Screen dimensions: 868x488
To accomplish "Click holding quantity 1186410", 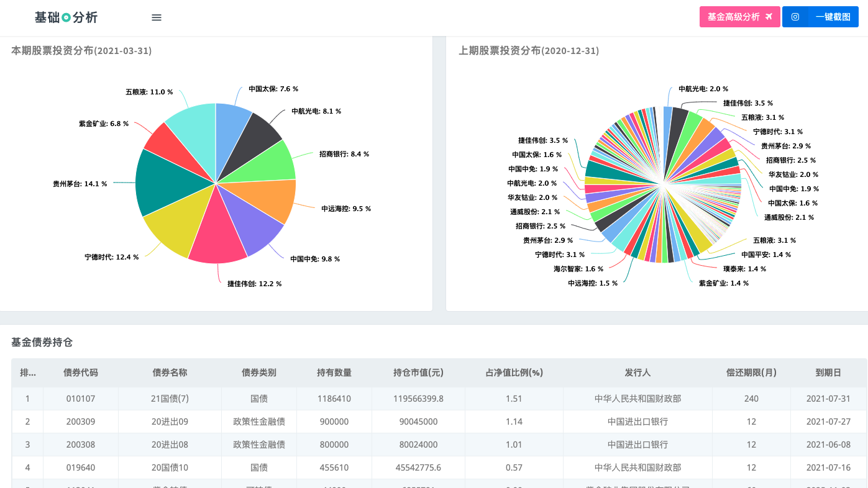I will pos(334,399).
